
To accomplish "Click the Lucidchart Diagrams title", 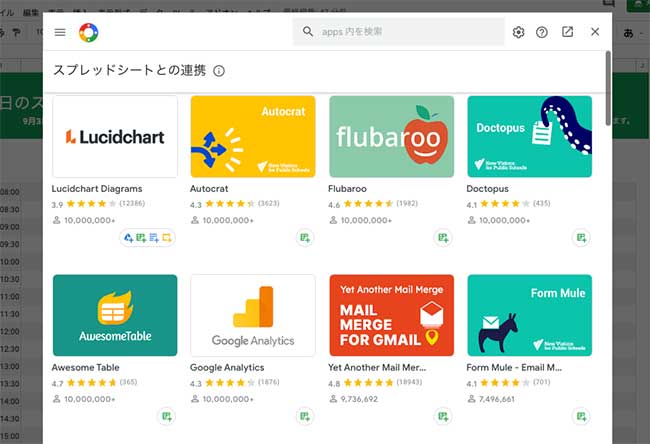I will pyautogui.click(x=97, y=189).
